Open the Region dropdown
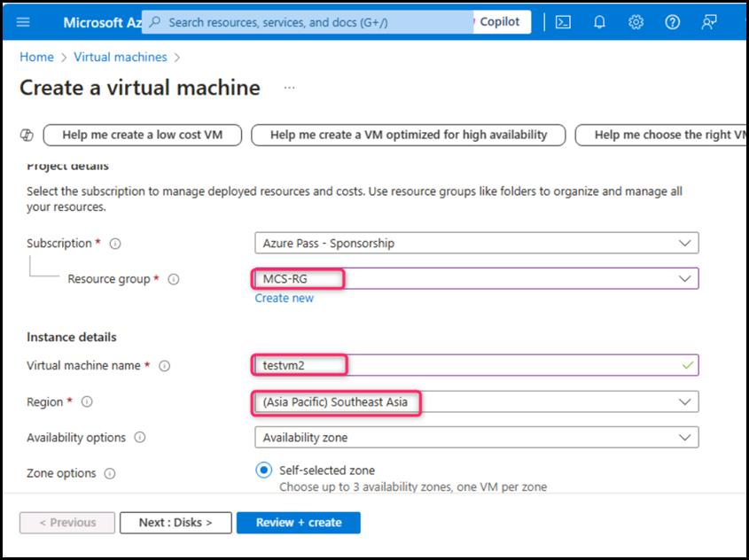The image size is (749, 560). pyautogui.click(x=476, y=401)
